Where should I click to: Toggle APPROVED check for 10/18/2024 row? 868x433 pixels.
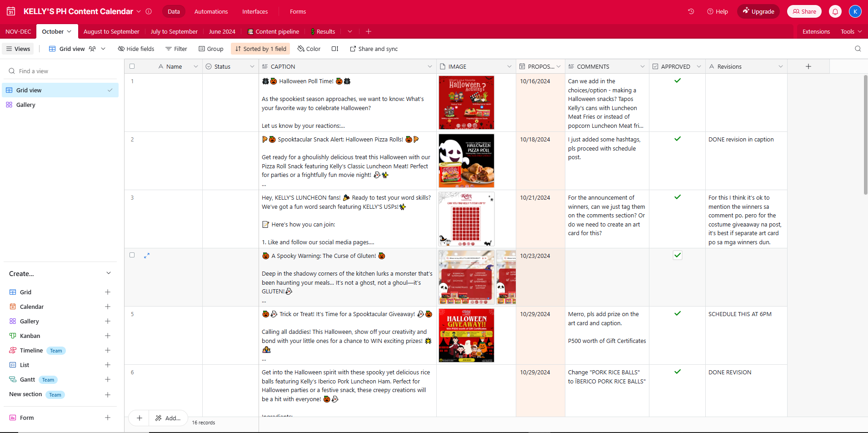tap(678, 139)
